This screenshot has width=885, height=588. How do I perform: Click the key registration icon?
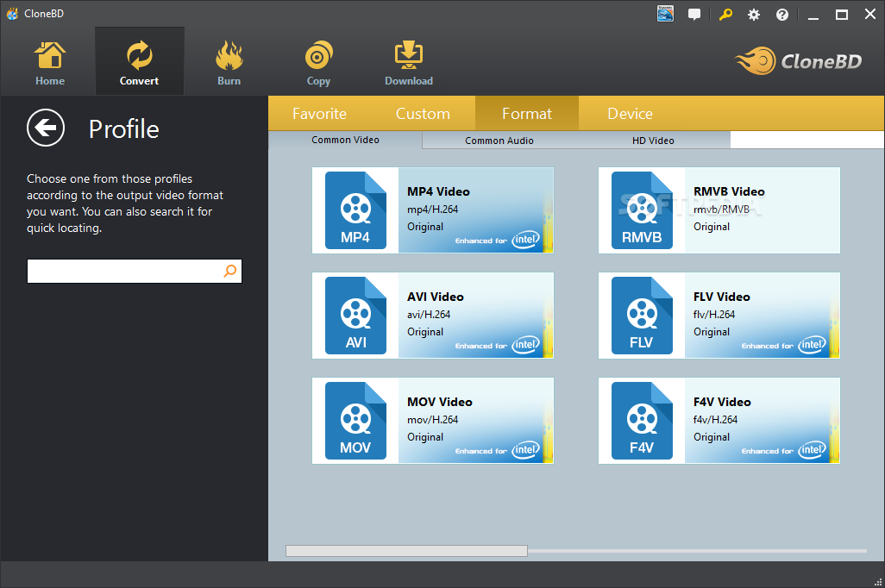(x=725, y=14)
